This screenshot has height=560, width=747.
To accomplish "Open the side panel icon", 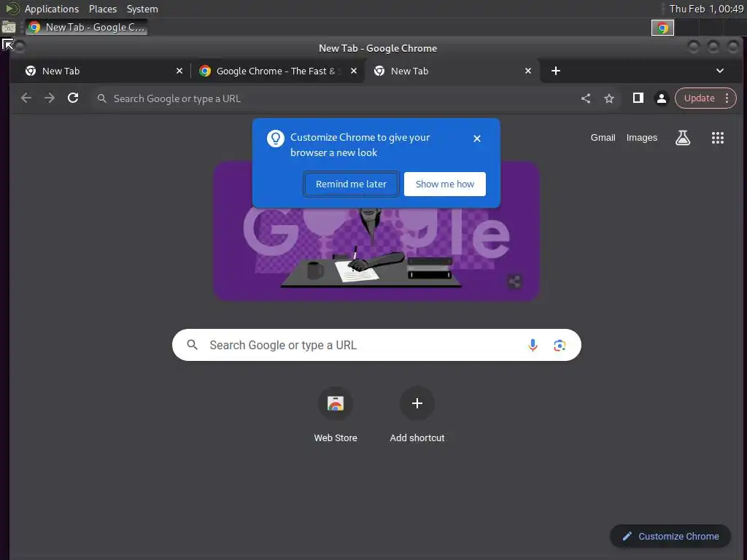I will pos(638,98).
